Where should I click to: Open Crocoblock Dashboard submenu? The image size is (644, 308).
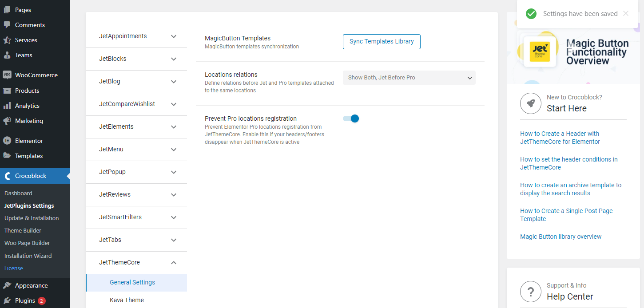click(x=18, y=193)
